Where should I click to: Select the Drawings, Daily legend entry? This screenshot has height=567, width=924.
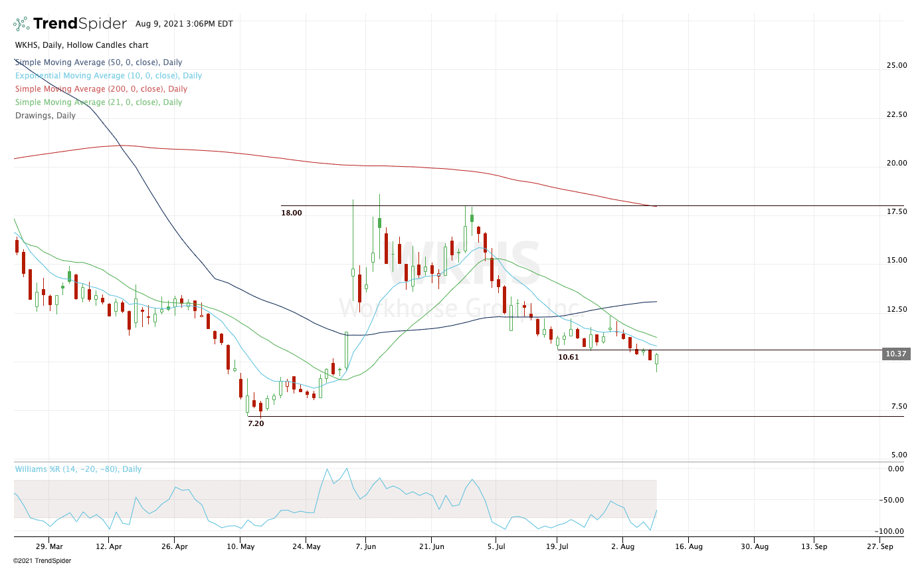[x=45, y=116]
